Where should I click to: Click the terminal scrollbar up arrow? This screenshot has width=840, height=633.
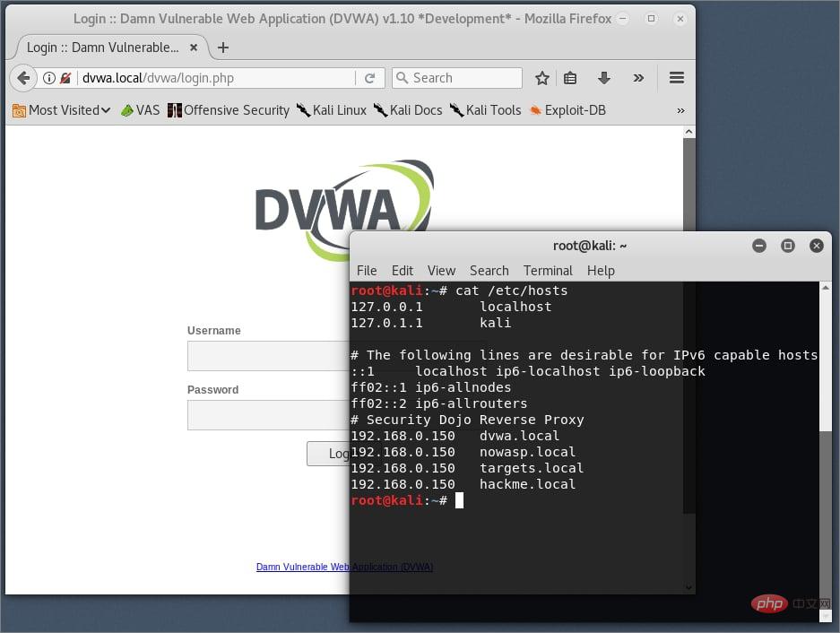point(826,289)
